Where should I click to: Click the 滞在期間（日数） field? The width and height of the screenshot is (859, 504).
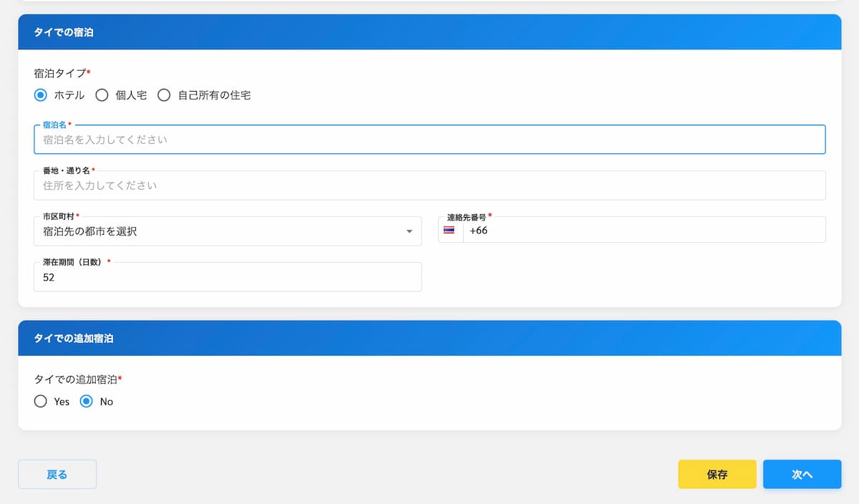click(x=228, y=277)
